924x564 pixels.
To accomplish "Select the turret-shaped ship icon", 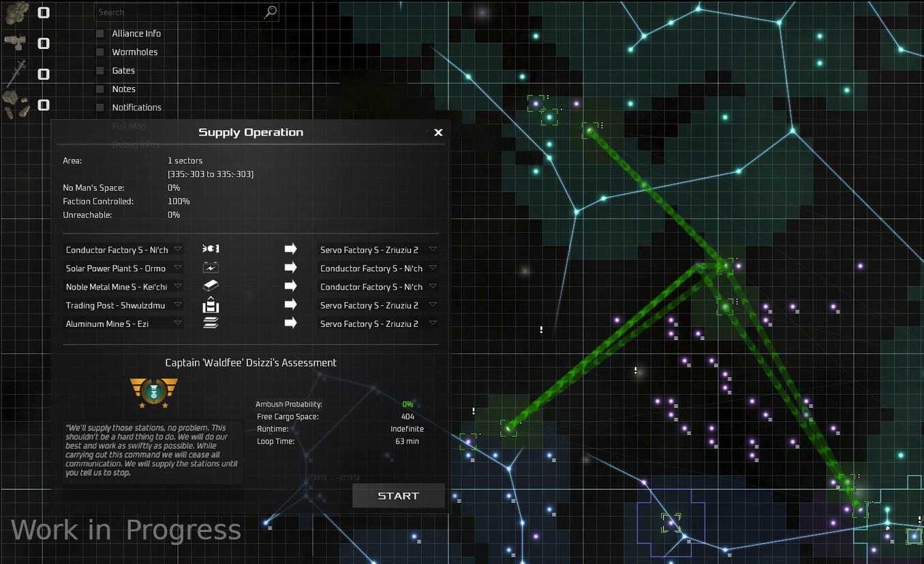I will [x=16, y=43].
